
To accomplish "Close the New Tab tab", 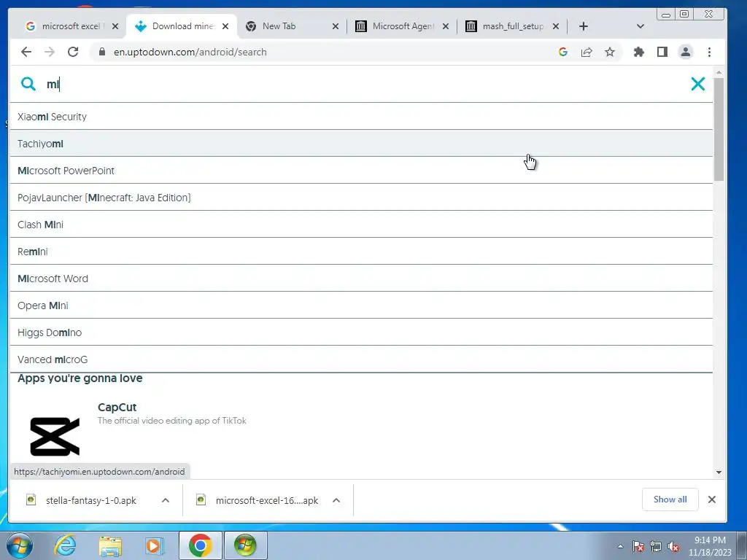I will click(x=336, y=26).
